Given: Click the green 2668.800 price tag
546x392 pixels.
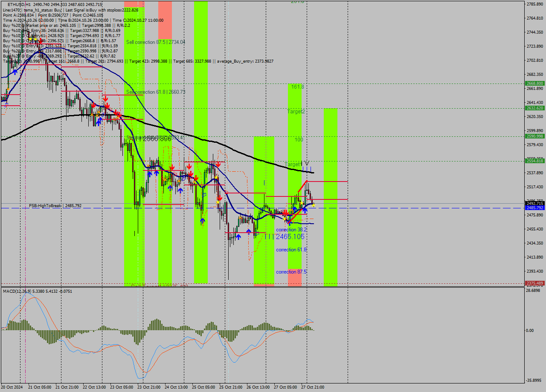Looking at the screenshot, I should pyautogui.click(x=535, y=84).
